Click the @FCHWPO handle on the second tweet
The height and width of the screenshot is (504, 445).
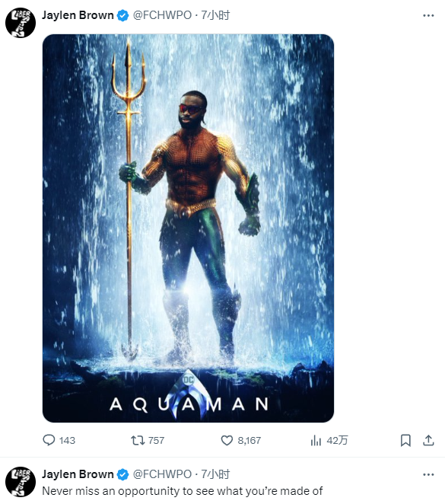pyautogui.click(x=162, y=474)
